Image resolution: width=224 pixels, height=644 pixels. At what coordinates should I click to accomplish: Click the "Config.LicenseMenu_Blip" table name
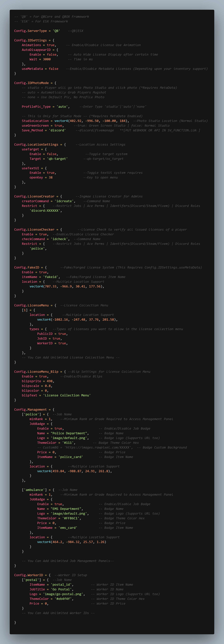pos(36,372)
